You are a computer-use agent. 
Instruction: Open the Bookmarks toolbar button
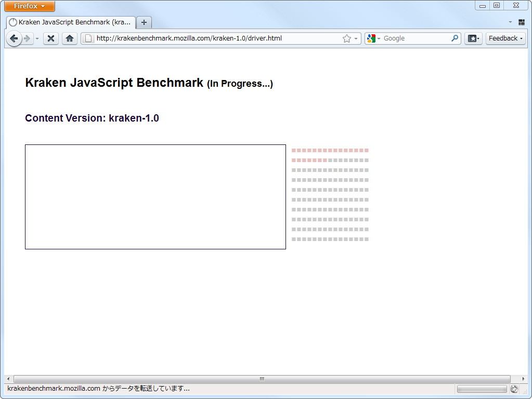(473, 38)
